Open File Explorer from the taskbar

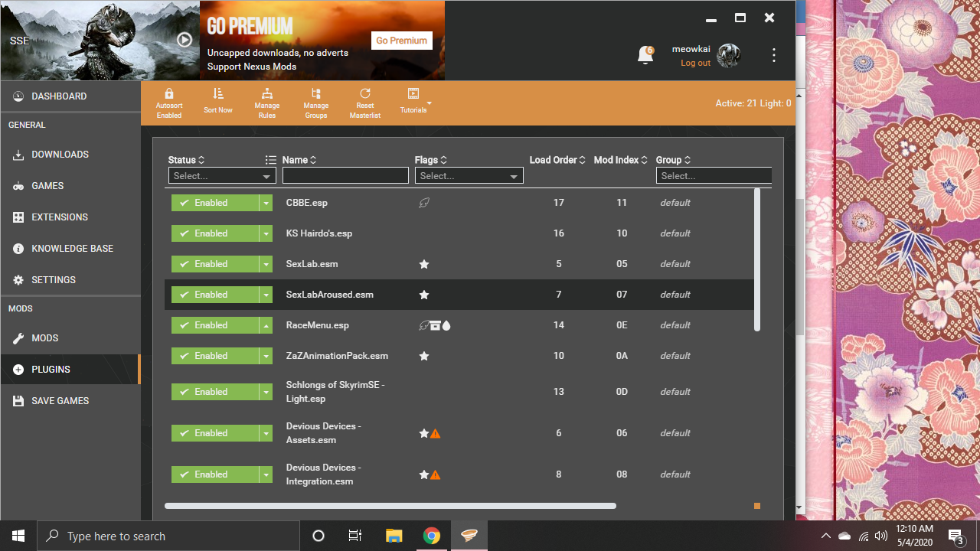pos(394,536)
